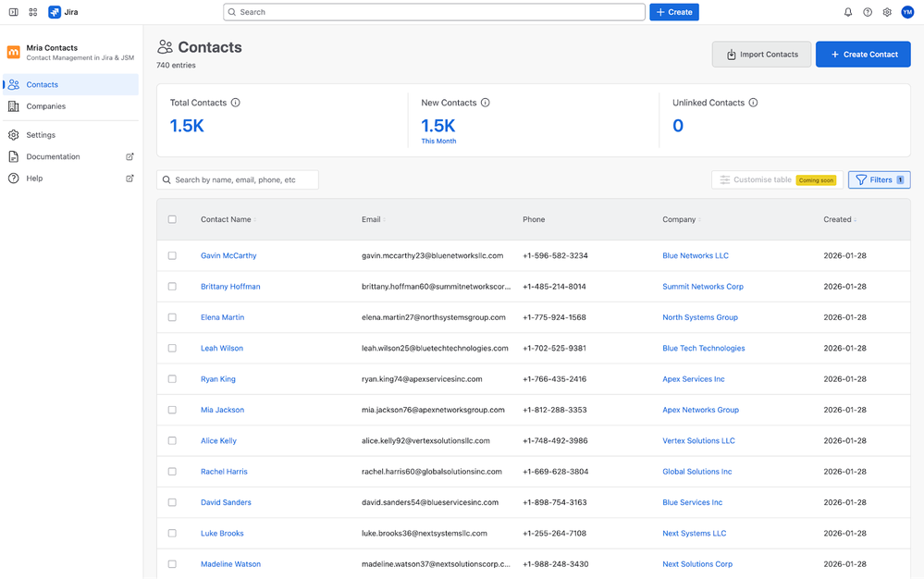Click the Create Contact button
The height and width of the screenshot is (579, 924).
(x=863, y=55)
